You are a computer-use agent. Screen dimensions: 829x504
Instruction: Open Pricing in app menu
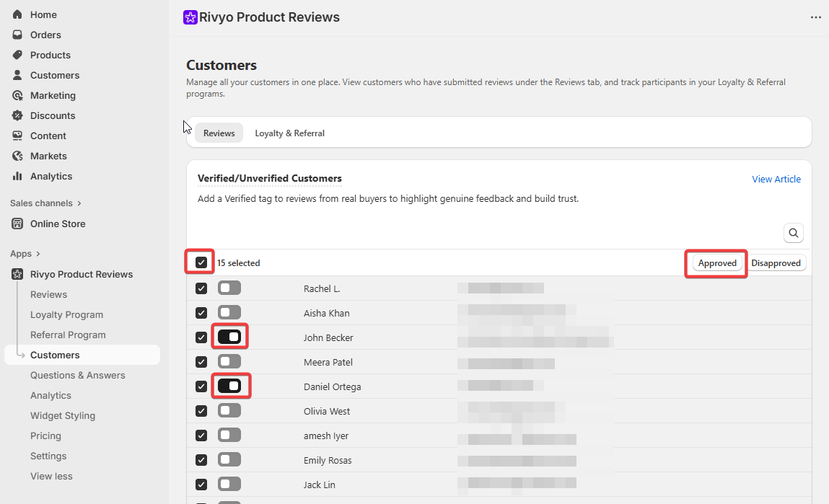(x=45, y=436)
